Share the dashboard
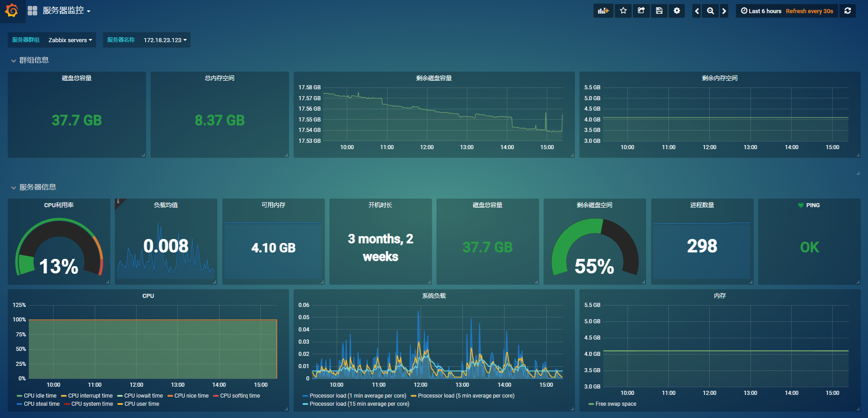868x418 pixels. click(641, 10)
